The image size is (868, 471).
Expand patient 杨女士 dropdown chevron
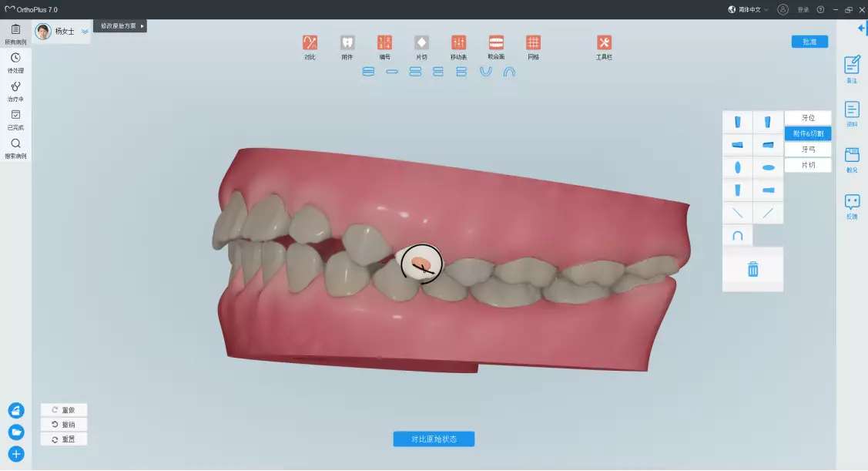pos(85,32)
